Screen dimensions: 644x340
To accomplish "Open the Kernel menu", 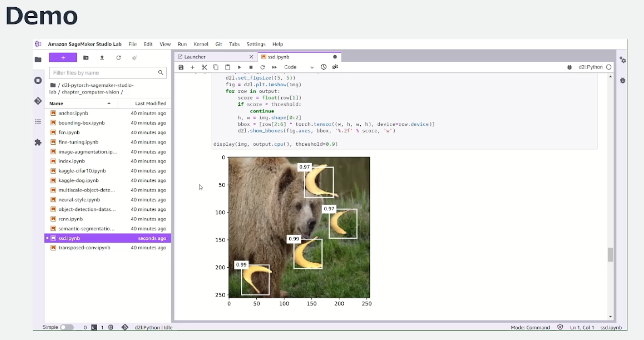I will tap(201, 44).
